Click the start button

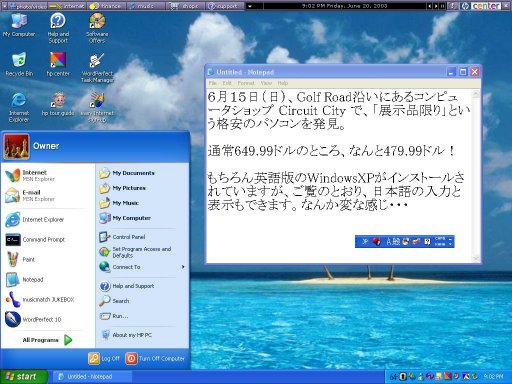(x=23, y=377)
